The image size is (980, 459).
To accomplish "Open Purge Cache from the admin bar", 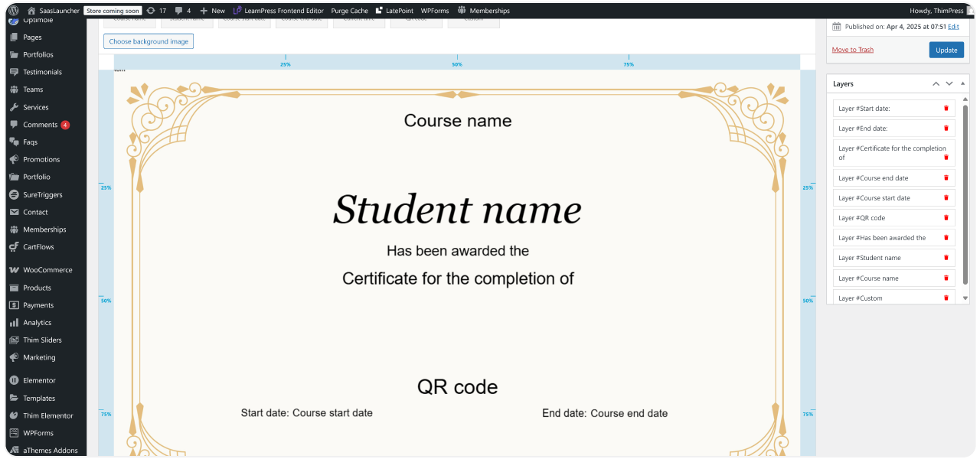I will (x=349, y=10).
